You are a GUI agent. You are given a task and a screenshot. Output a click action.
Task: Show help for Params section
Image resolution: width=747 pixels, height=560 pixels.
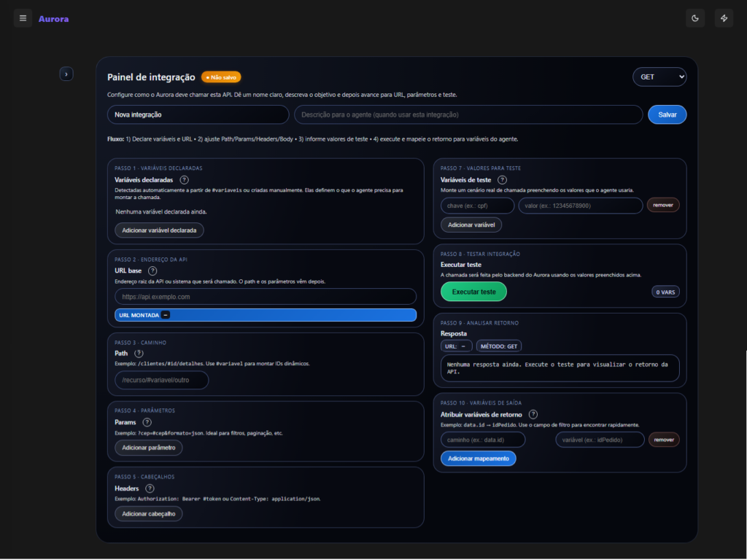pyautogui.click(x=147, y=422)
